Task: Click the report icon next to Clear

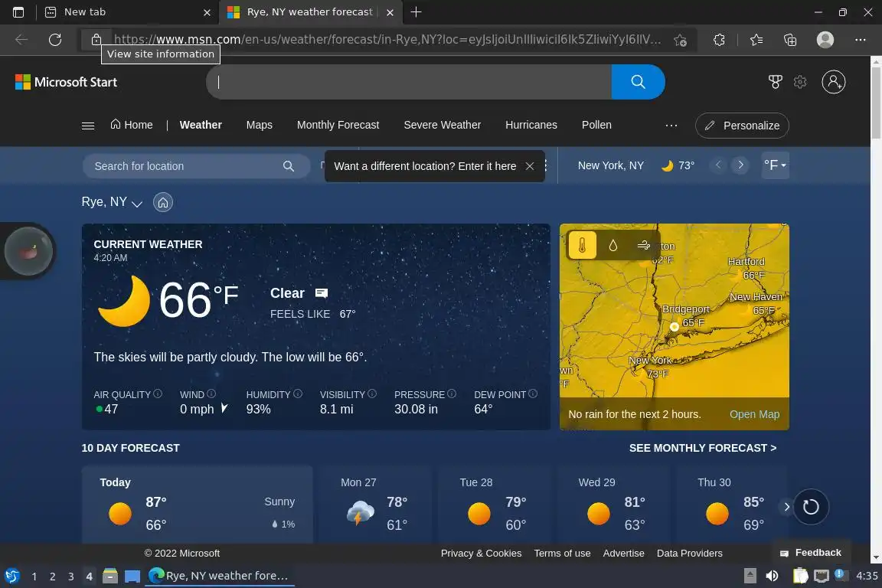Action: [x=322, y=293]
